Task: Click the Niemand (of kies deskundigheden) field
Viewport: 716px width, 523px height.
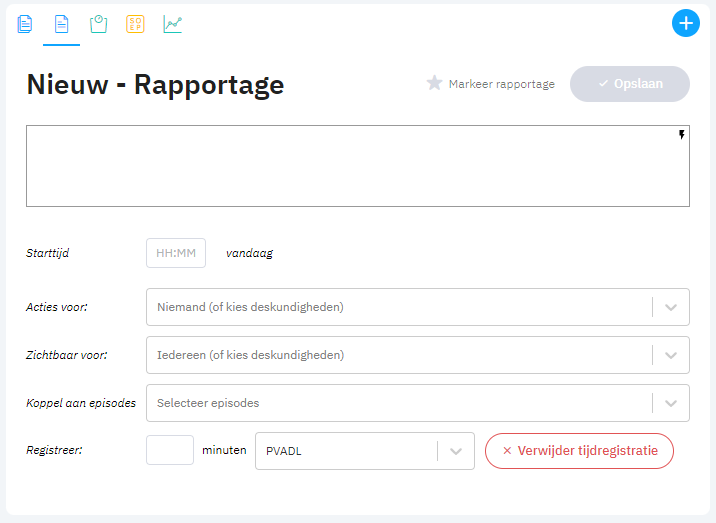Action: pyautogui.click(x=417, y=307)
